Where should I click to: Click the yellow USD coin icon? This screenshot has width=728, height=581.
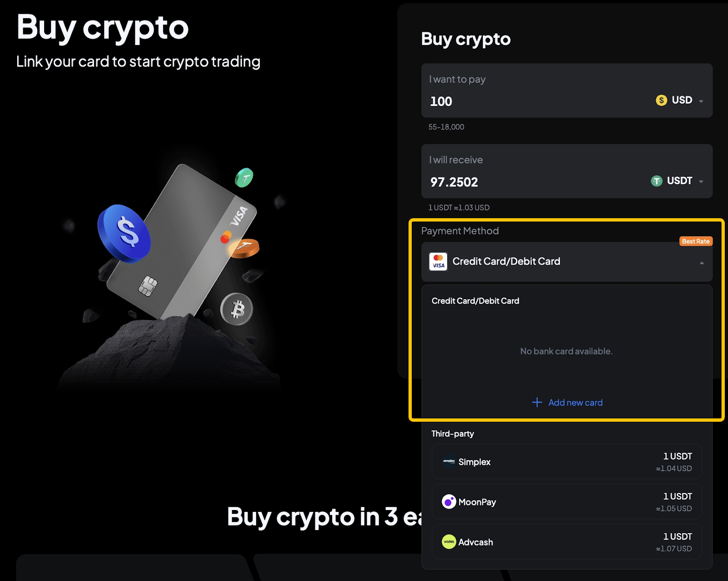click(661, 100)
